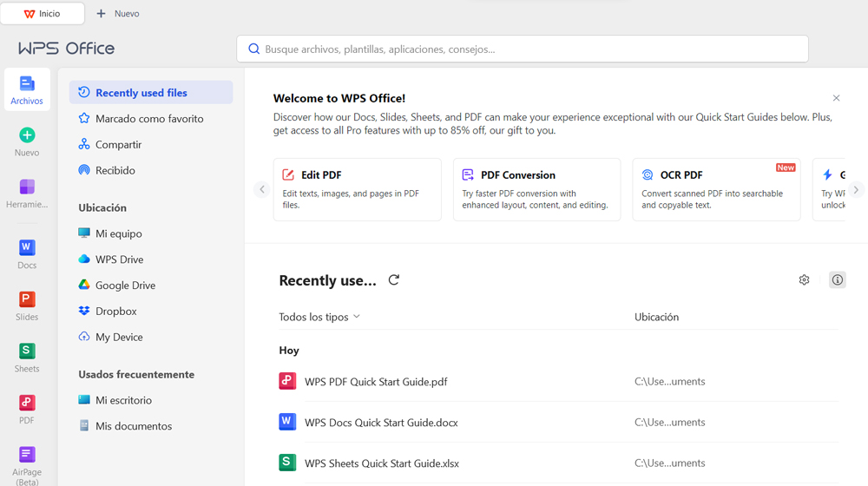The width and height of the screenshot is (868, 486).
Task: Show previous quick start cards arrow
Action: click(262, 189)
